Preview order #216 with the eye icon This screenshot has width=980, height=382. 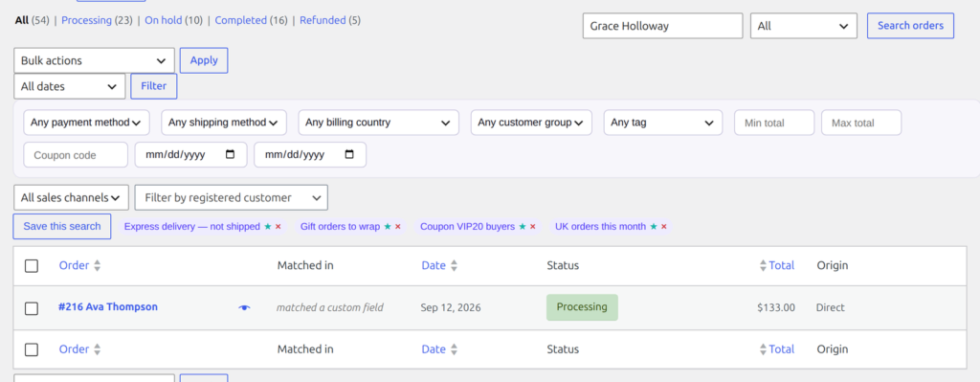[244, 307]
